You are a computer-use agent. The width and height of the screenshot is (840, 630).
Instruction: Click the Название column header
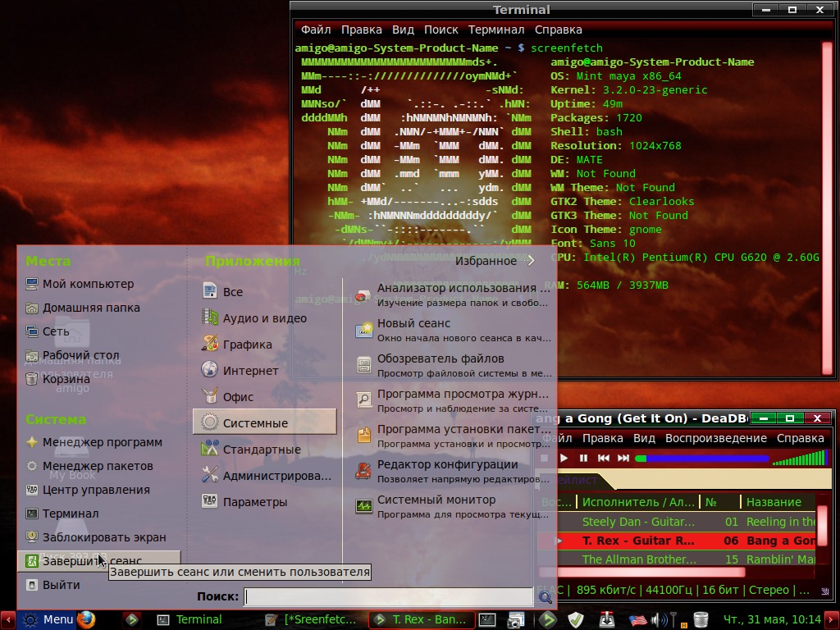[778, 502]
